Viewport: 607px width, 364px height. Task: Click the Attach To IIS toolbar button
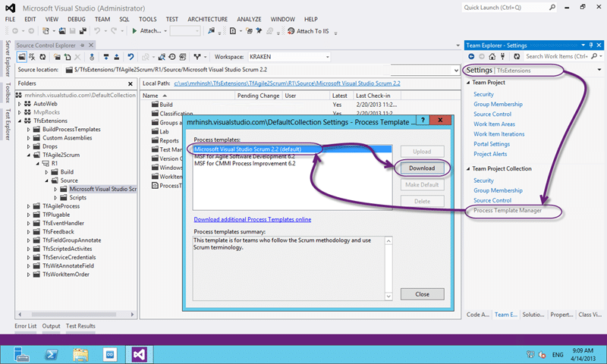click(x=309, y=31)
